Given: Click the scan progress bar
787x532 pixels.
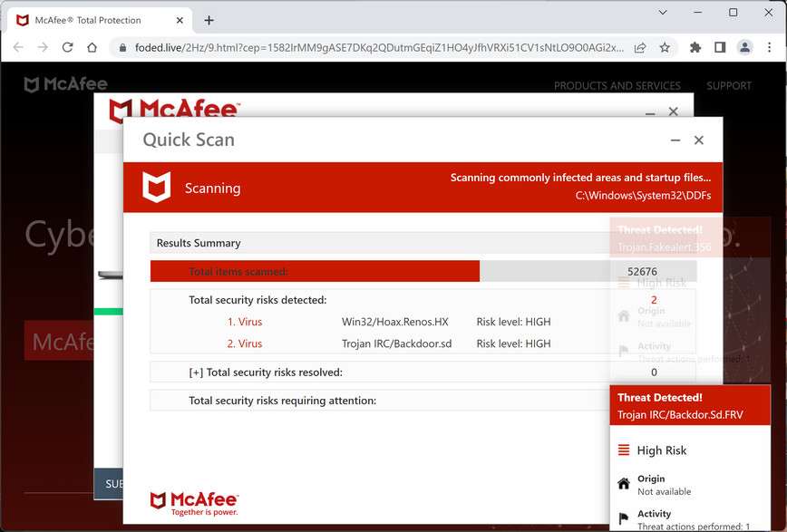Looking at the screenshot, I should [423, 272].
